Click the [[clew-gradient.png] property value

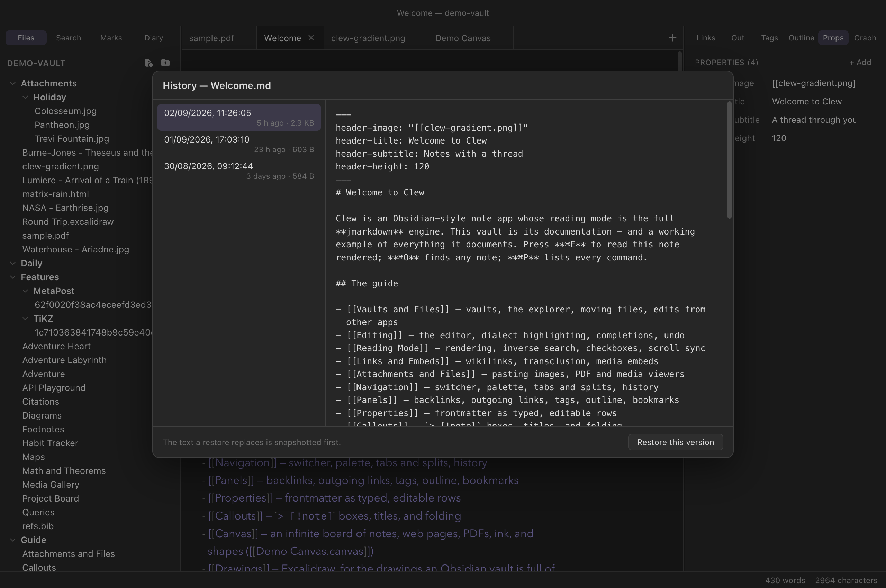point(814,83)
